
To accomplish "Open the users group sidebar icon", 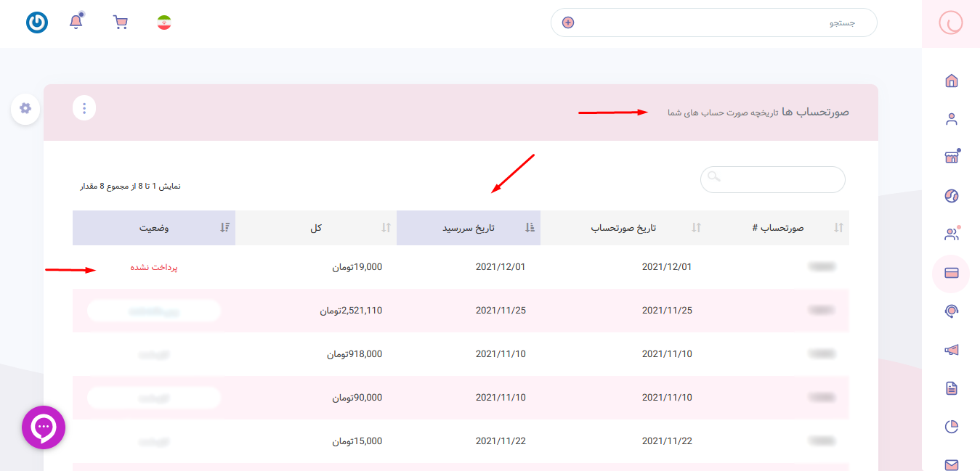I will pos(951,234).
